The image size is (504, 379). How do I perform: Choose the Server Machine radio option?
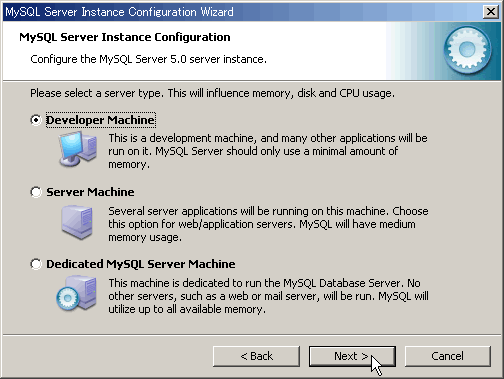tap(36, 192)
